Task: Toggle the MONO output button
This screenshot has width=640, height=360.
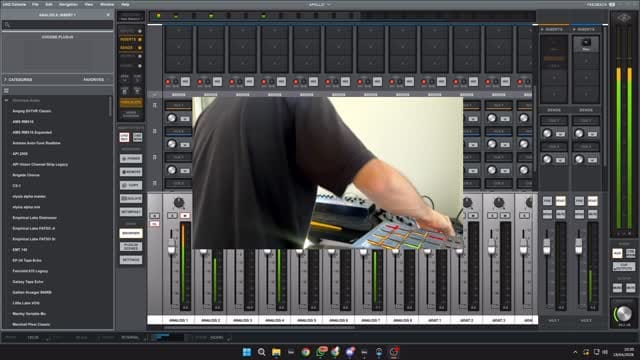Action: click(617, 288)
